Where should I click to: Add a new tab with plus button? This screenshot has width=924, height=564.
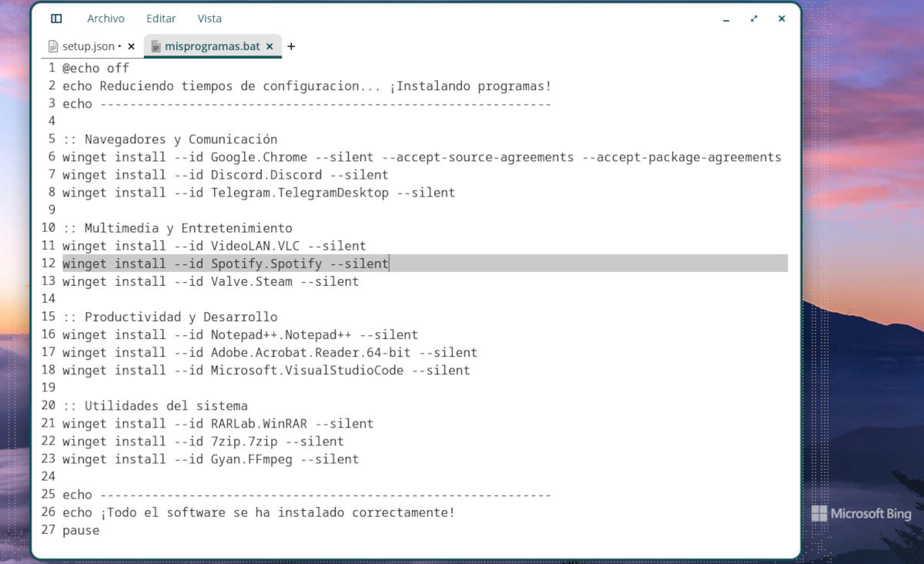[291, 46]
